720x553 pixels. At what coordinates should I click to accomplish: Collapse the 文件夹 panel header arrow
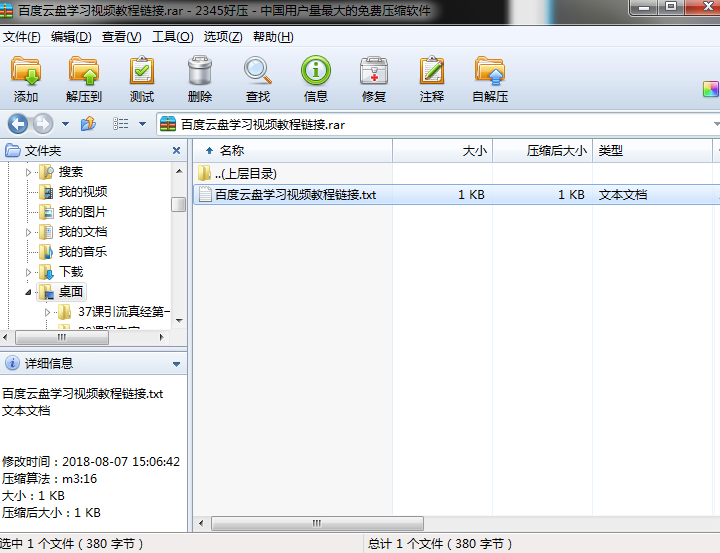point(177,150)
